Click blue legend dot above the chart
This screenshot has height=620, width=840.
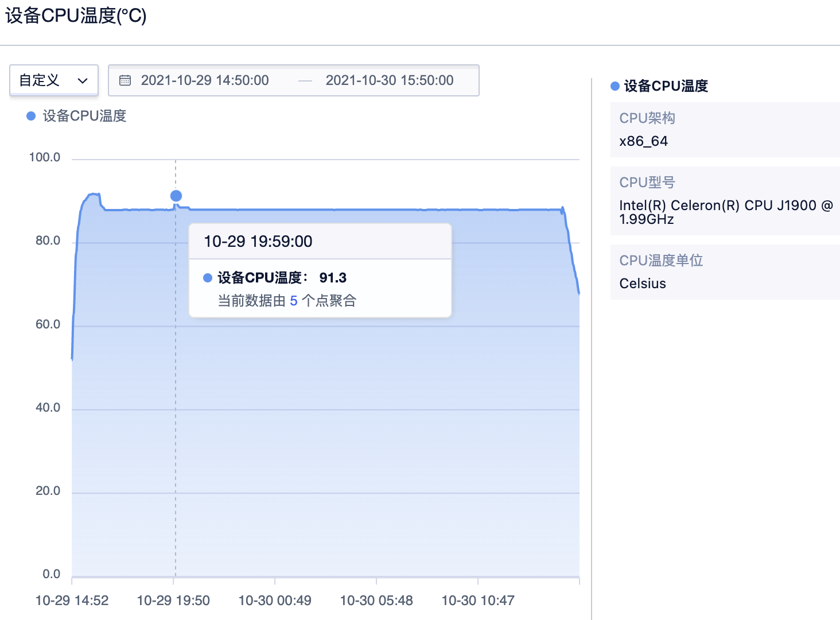[x=32, y=116]
